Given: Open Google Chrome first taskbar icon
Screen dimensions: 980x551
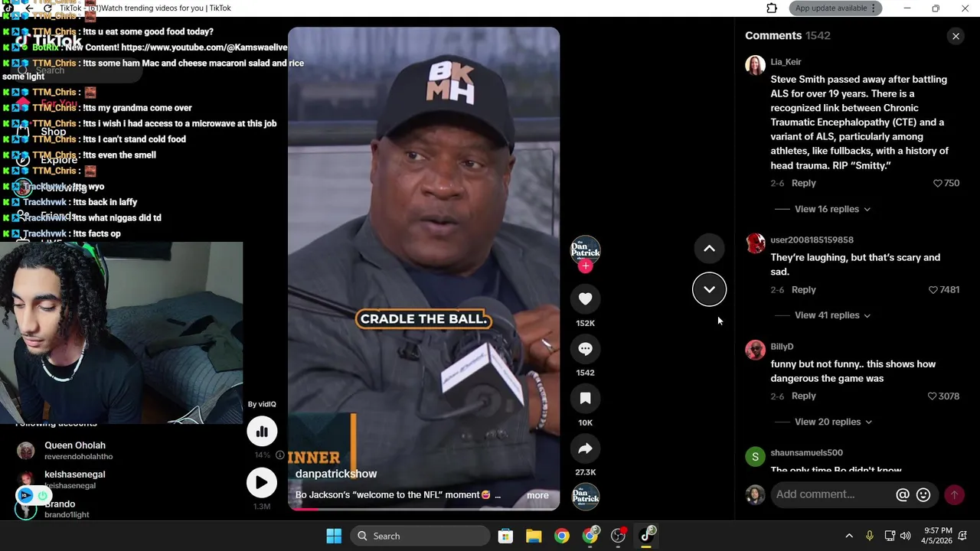Looking at the screenshot, I should (x=562, y=536).
